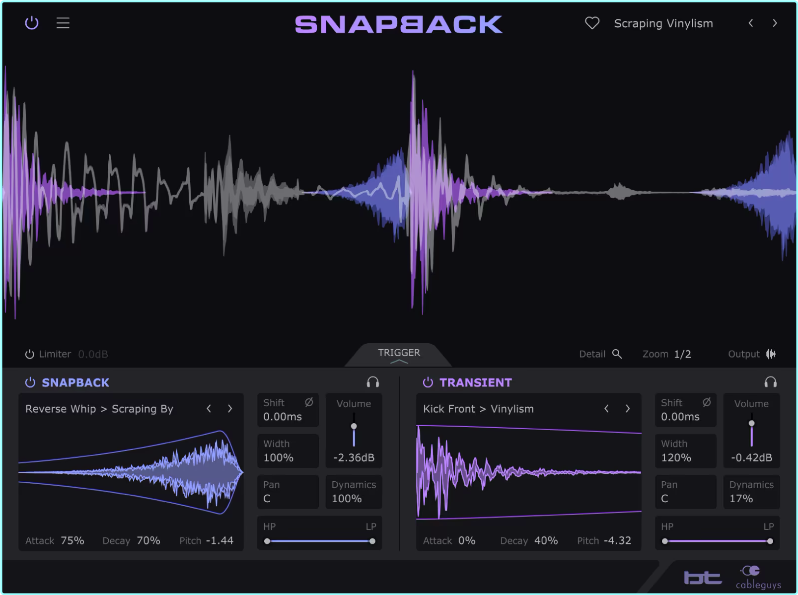
Task: Change the Zoom 1/2 value
Action: click(682, 354)
